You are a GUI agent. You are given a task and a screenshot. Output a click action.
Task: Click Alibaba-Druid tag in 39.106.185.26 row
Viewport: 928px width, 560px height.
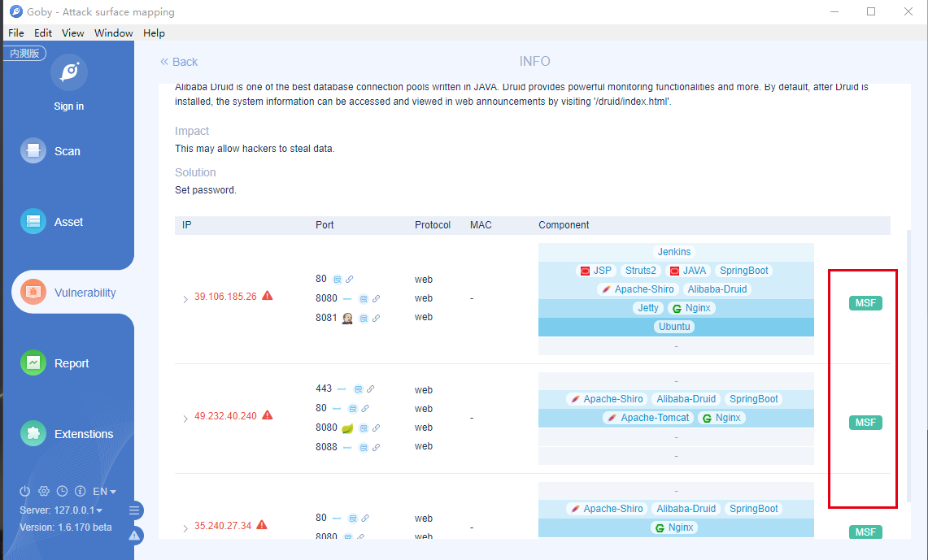(717, 289)
